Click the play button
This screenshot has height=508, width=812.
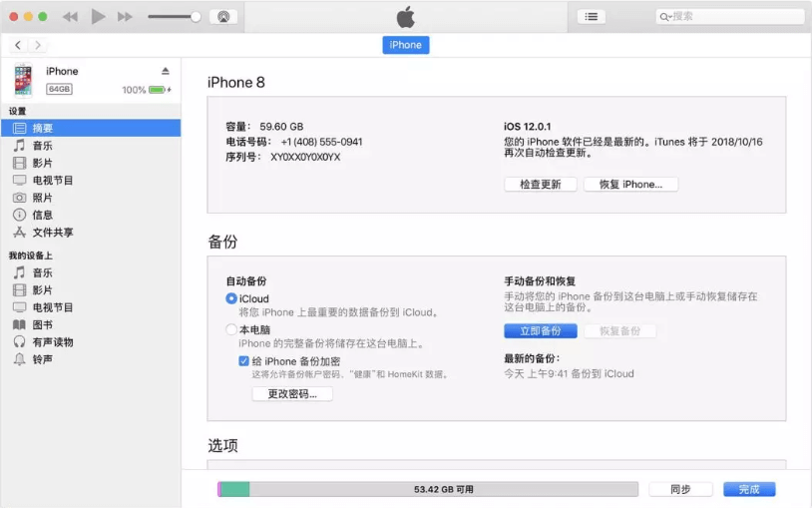coord(98,17)
